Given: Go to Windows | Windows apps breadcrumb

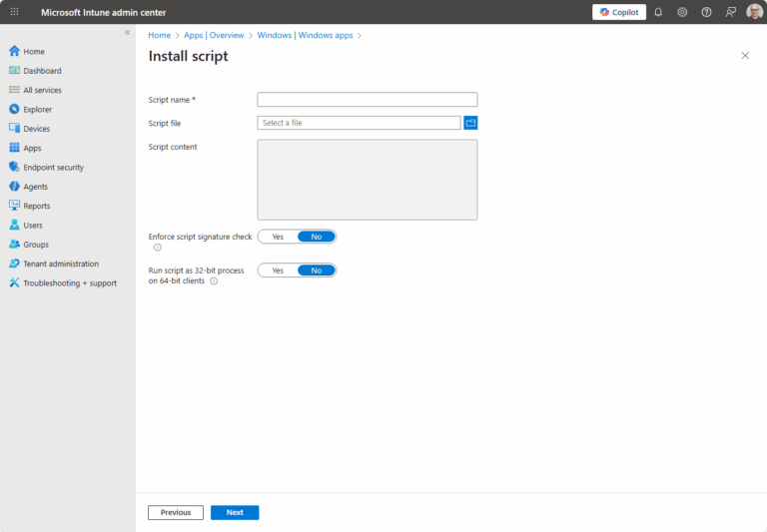Looking at the screenshot, I should [305, 35].
